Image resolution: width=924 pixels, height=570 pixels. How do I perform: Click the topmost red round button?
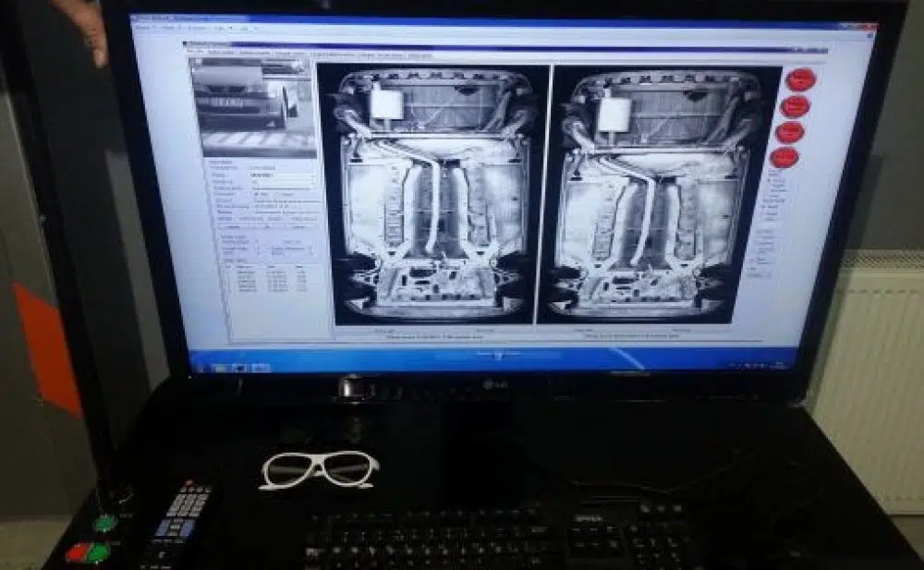tap(801, 79)
